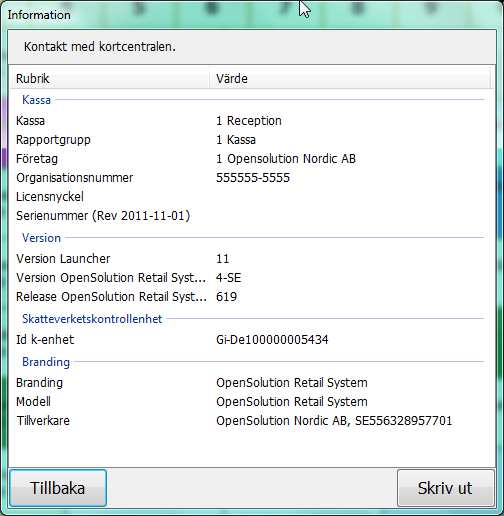Select the Version group heading
This screenshot has height=516, width=504.
pos(41,238)
